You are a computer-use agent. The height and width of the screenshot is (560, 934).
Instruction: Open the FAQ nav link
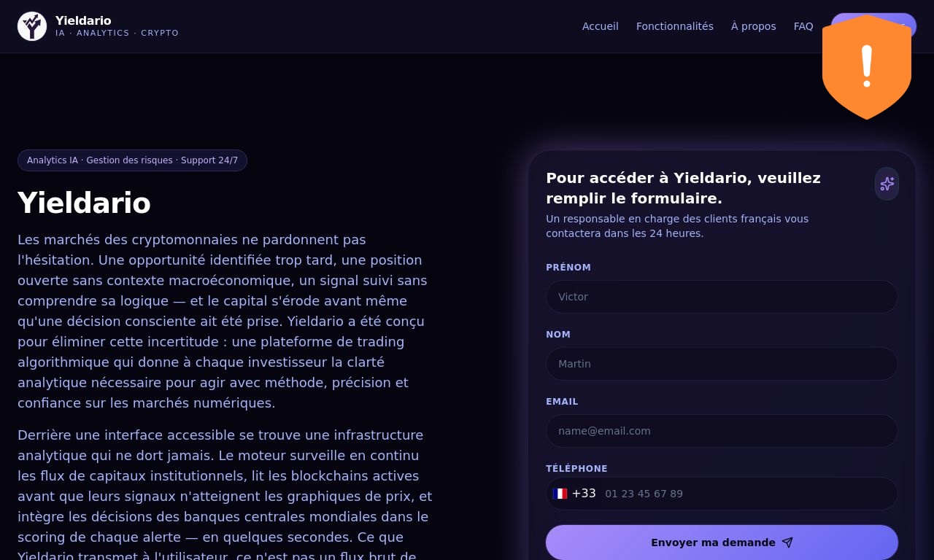tap(803, 26)
